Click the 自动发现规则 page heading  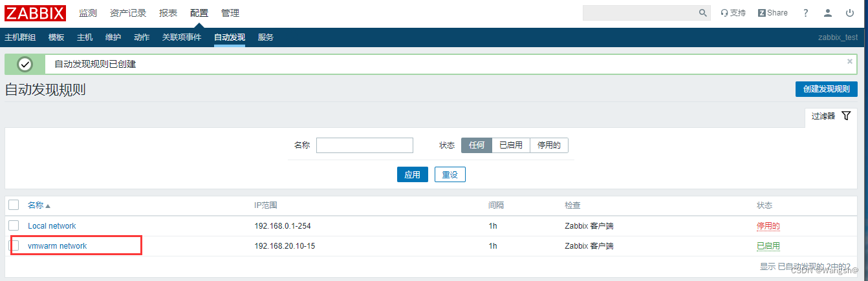pos(45,89)
